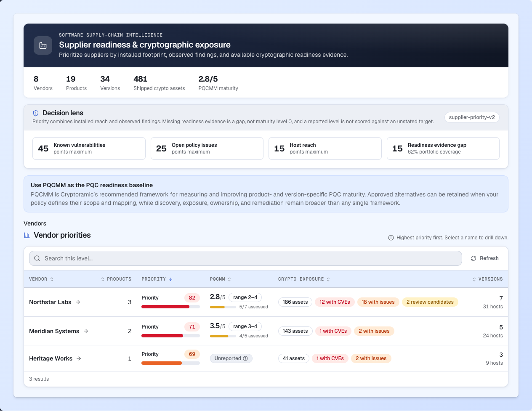Select the Readiness evidence gap card

tap(443, 148)
